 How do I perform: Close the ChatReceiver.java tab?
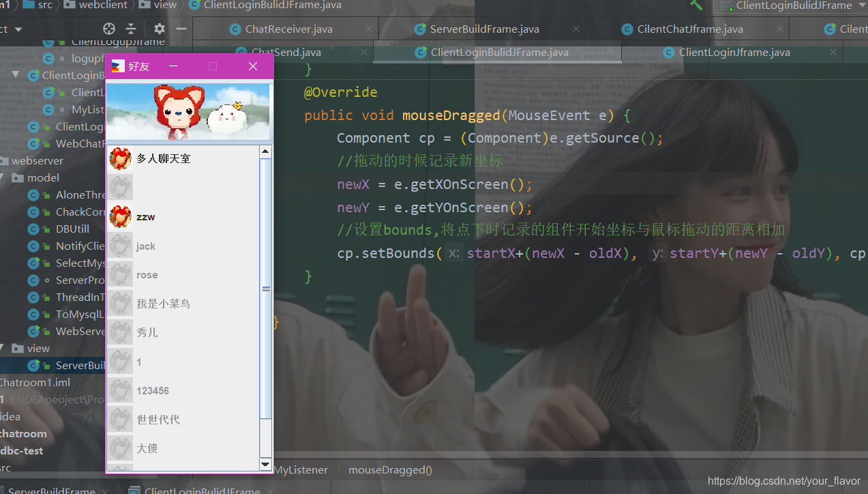pos(369,29)
